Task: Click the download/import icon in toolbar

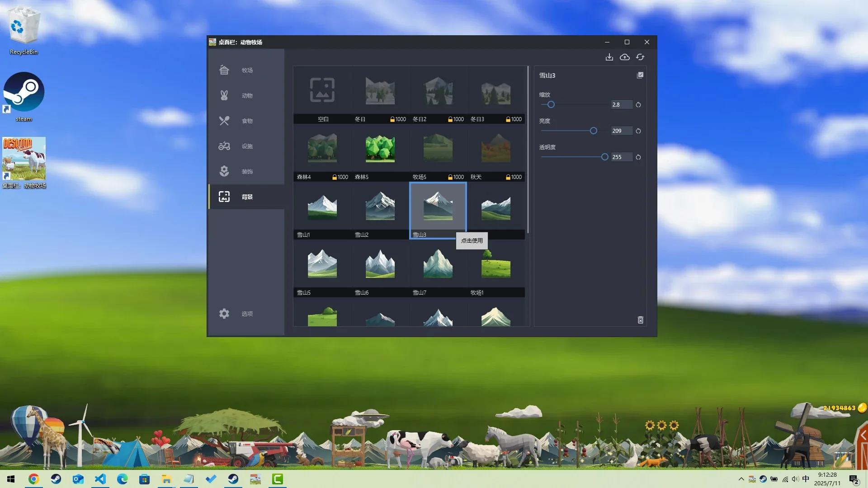Action: 609,57
